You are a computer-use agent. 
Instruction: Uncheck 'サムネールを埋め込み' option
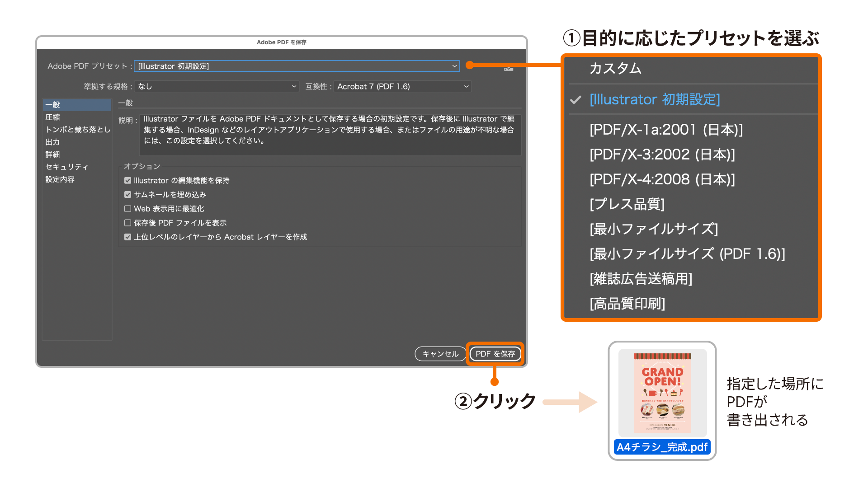(128, 195)
